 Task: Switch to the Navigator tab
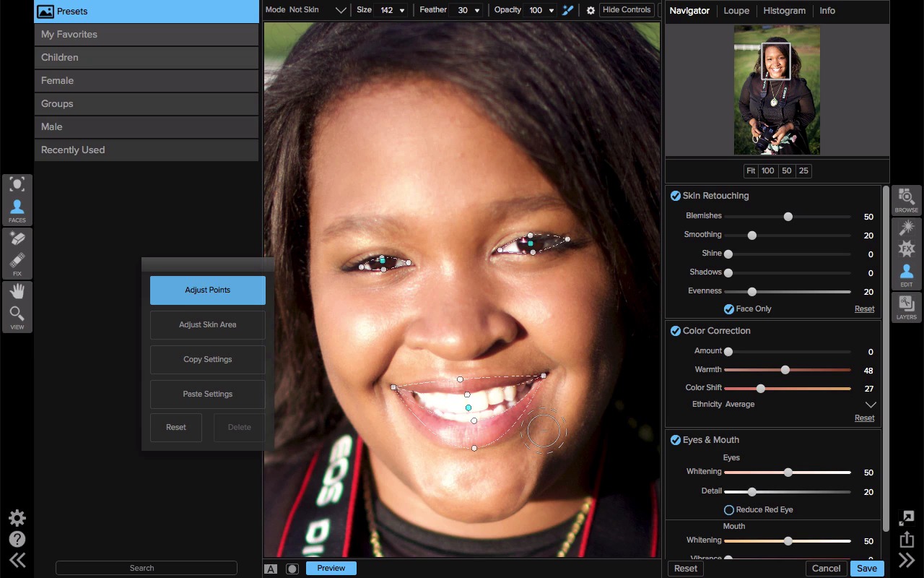pyautogui.click(x=689, y=11)
